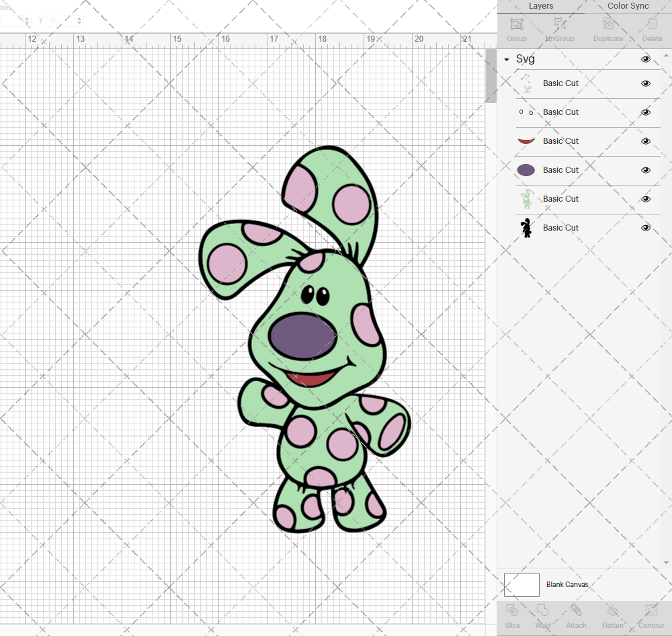Image resolution: width=672 pixels, height=636 pixels.
Task: Click the purple nose on the canvas
Action: [304, 335]
